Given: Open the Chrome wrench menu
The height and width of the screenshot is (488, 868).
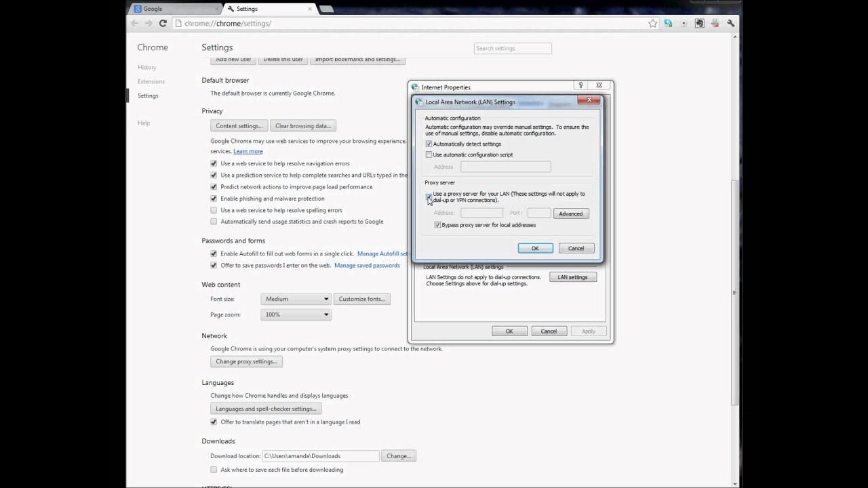Looking at the screenshot, I should tap(730, 23).
